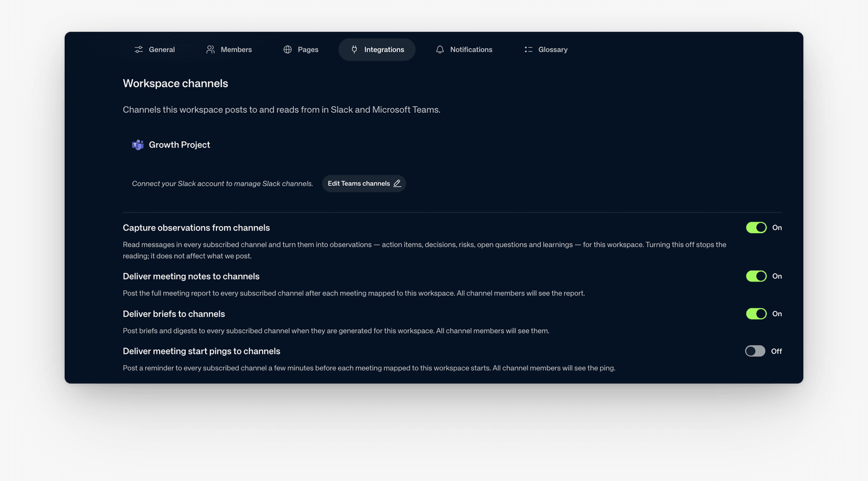Click the Edit Teams channels button text
The width and height of the screenshot is (868, 481).
click(359, 183)
